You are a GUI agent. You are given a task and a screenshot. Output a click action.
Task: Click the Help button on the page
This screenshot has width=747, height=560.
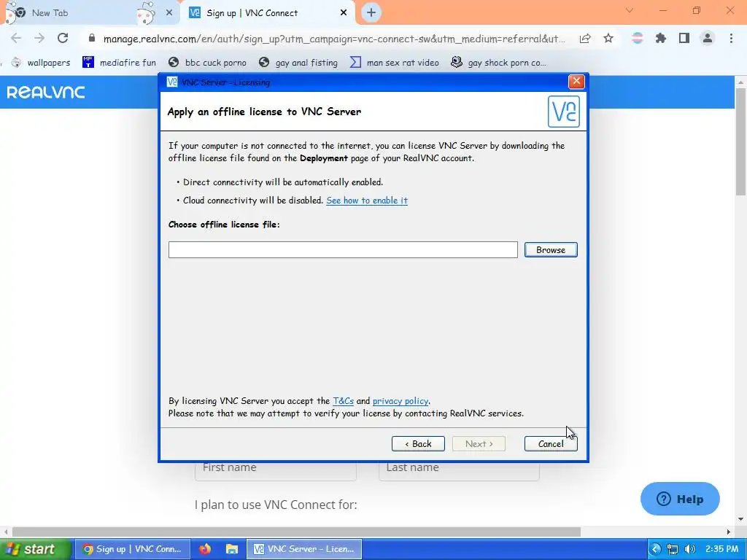click(x=680, y=499)
